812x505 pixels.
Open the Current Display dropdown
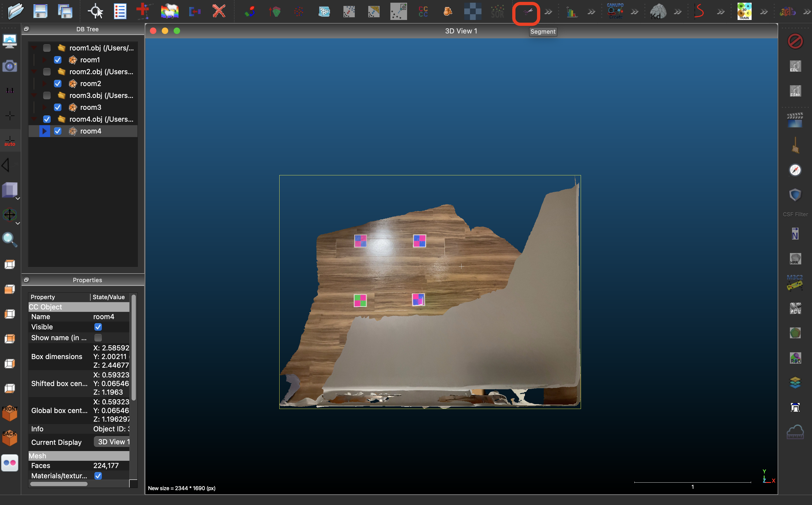click(112, 442)
